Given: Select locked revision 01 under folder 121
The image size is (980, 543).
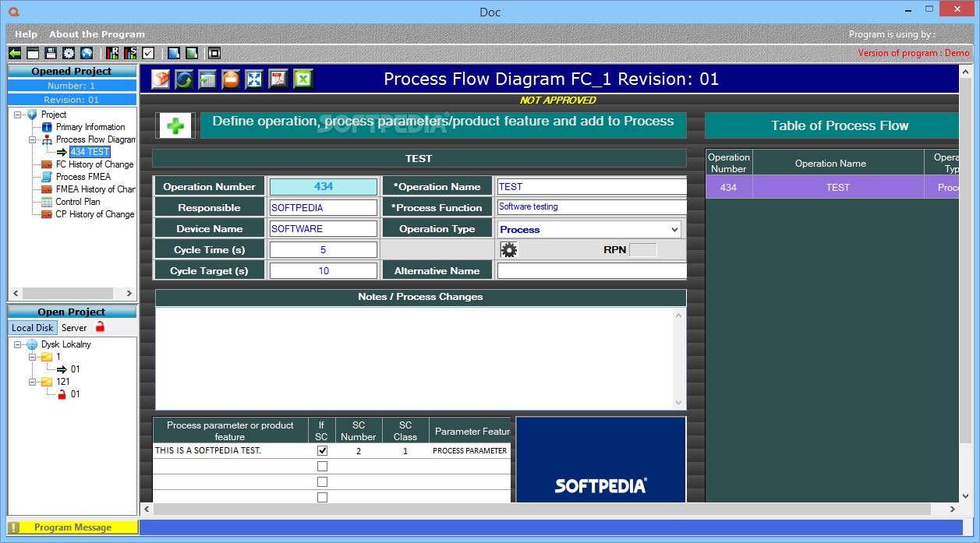Looking at the screenshot, I should [x=76, y=394].
